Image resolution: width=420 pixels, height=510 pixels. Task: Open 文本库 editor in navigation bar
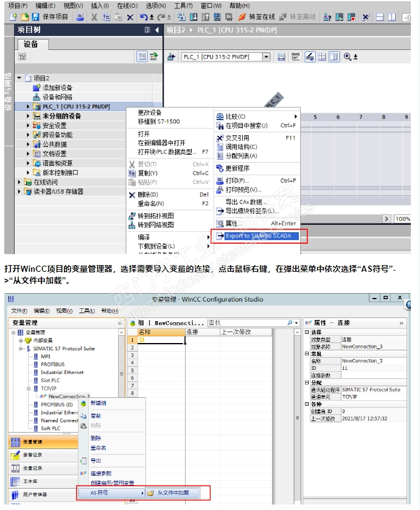(43, 481)
